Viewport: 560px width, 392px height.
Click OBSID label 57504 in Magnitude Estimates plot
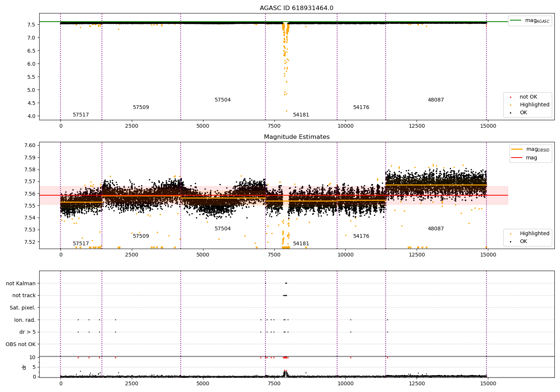tap(223, 229)
